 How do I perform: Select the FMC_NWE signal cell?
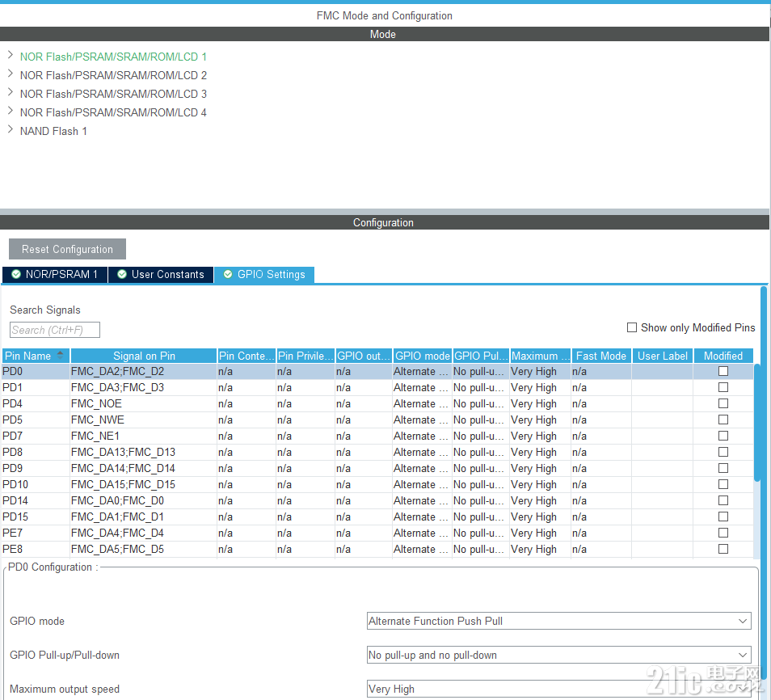tap(143, 420)
